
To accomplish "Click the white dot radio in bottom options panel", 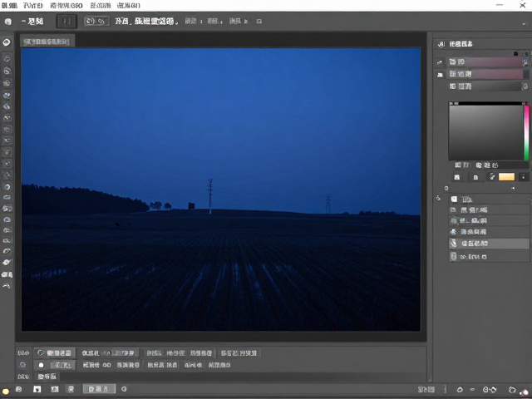I will [41, 365].
